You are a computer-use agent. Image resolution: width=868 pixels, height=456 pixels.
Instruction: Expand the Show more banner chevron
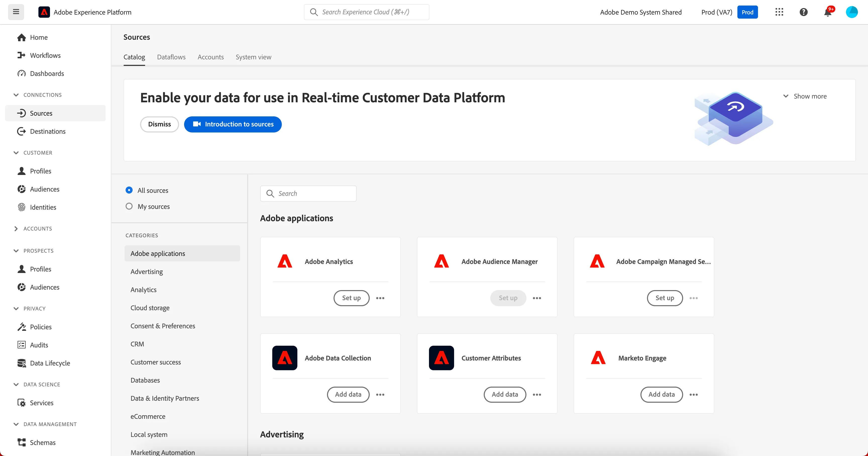785,96
